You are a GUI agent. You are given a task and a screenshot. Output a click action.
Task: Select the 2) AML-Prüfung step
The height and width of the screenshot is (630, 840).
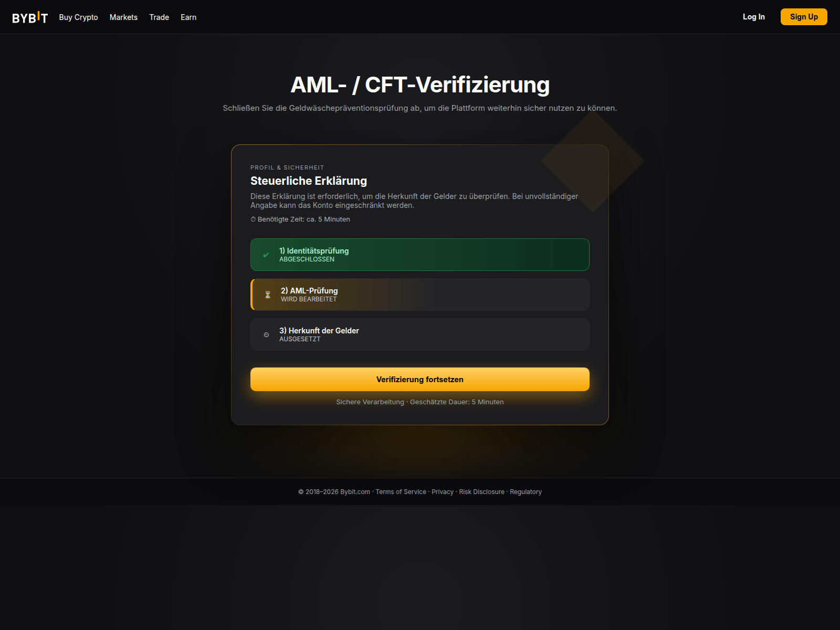pyautogui.click(x=420, y=295)
